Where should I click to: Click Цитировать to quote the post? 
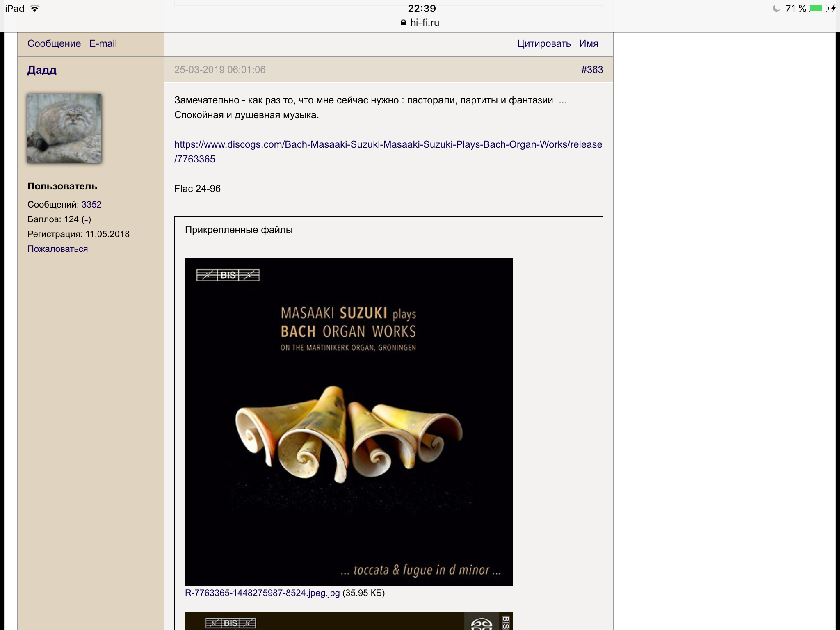544,43
